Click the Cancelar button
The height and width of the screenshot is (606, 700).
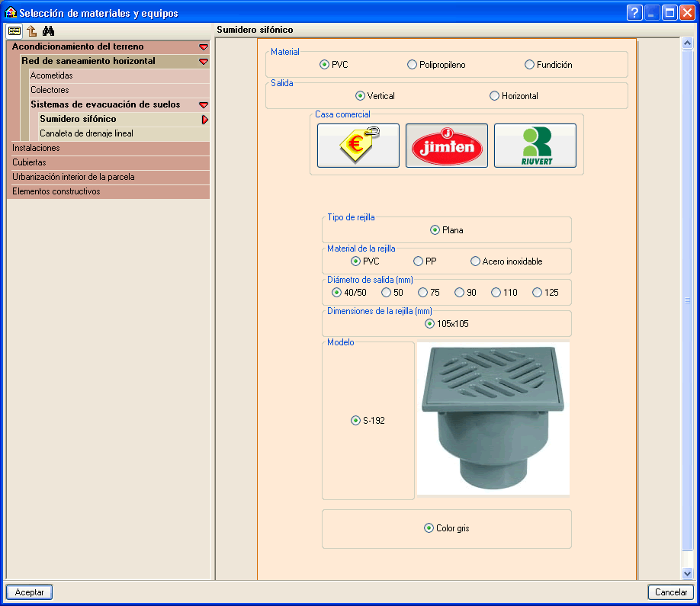(671, 592)
